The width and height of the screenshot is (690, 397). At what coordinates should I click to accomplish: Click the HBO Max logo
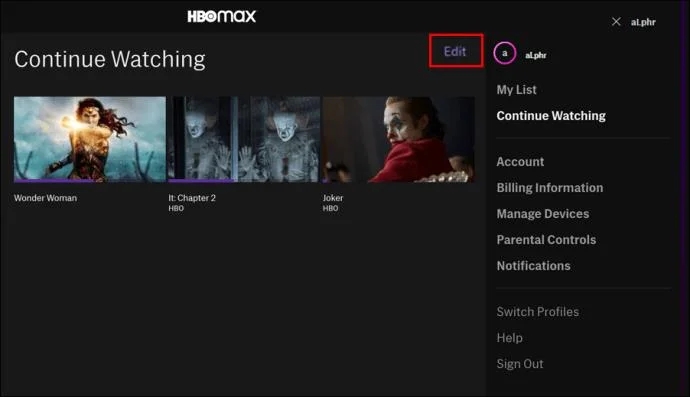[221, 17]
